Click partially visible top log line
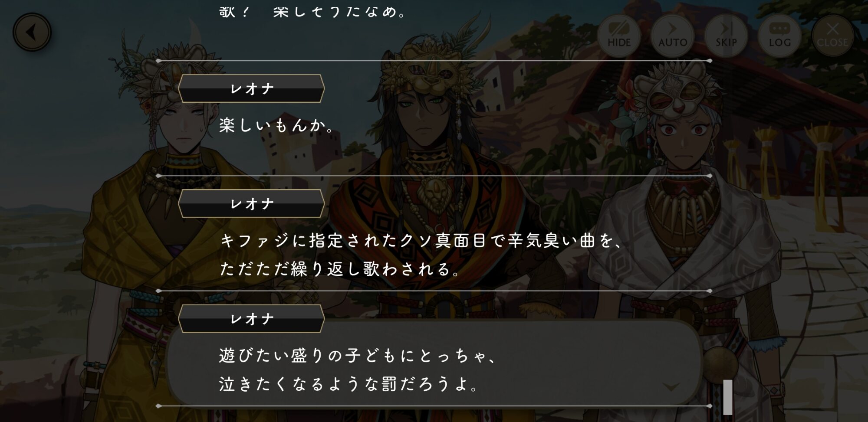The width and height of the screenshot is (868, 422). 313,11
